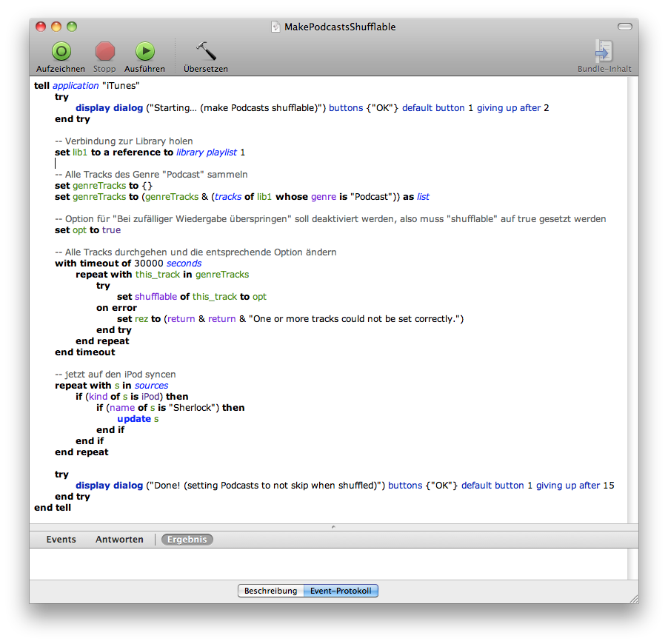Select the Ergebnis tab
The height and width of the screenshot is (644, 668).
click(x=187, y=540)
